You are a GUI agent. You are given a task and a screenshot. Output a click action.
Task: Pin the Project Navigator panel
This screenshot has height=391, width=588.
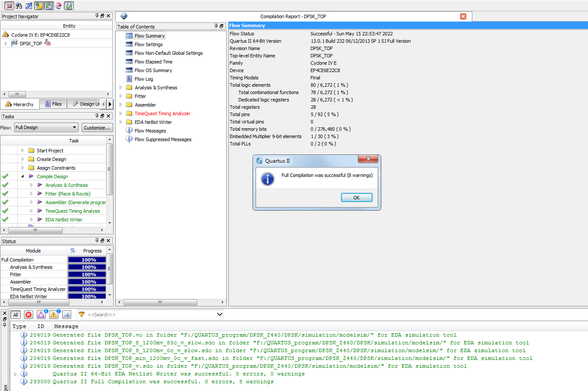pyautogui.click(x=97, y=16)
